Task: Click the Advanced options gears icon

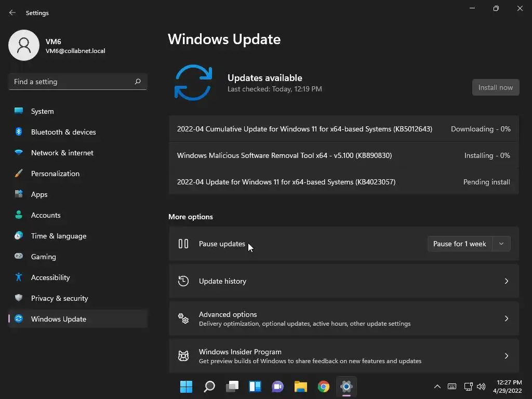Action: click(x=183, y=318)
